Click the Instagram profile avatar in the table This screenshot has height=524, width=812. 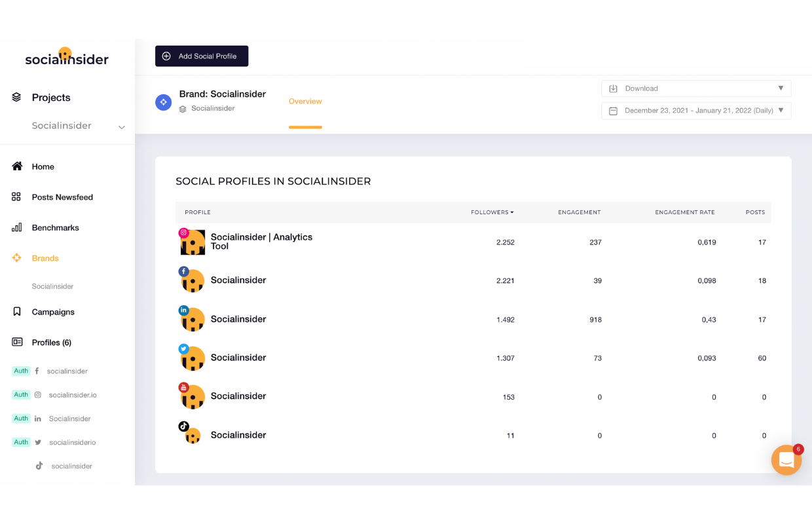tap(193, 242)
